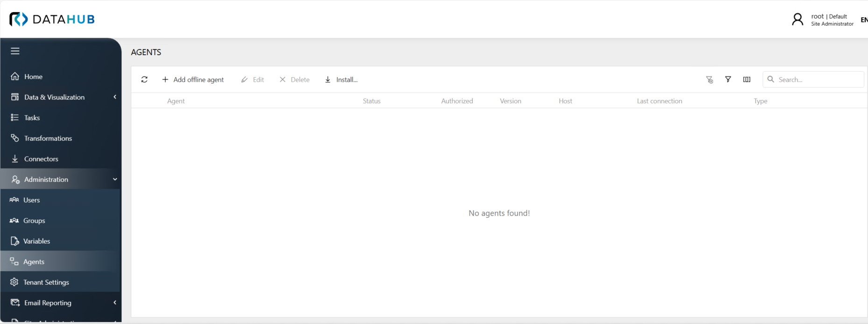Expand the Data & Visualization submenu arrow
868x324 pixels.
click(x=115, y=97)
